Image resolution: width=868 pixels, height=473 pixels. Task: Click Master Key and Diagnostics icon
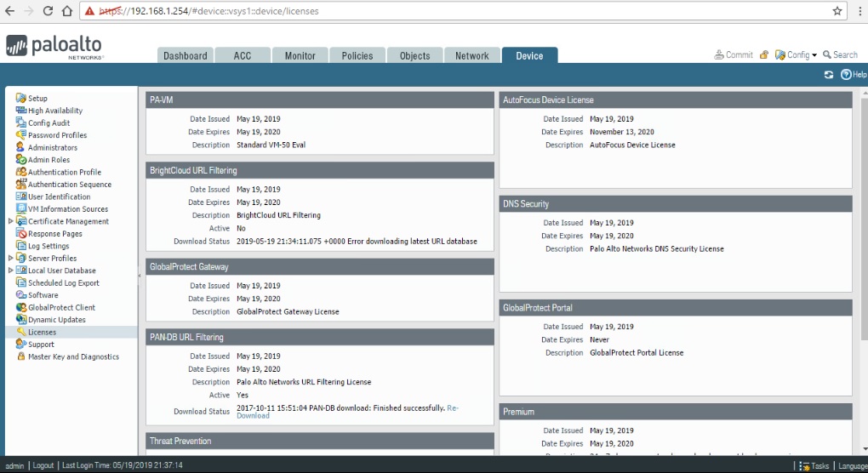tap(21, 356)
